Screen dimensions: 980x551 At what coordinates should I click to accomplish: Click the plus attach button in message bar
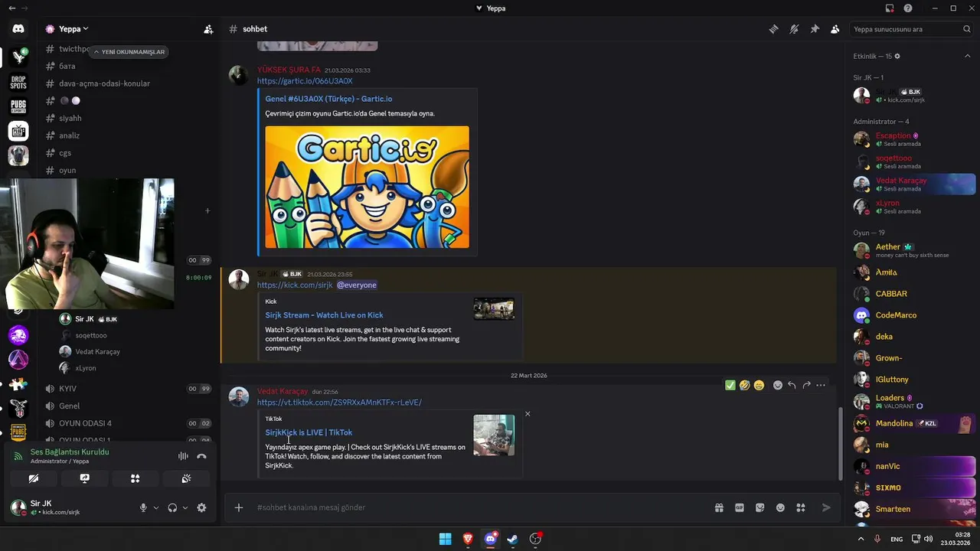pyautogui.click(x=239, y=507)
